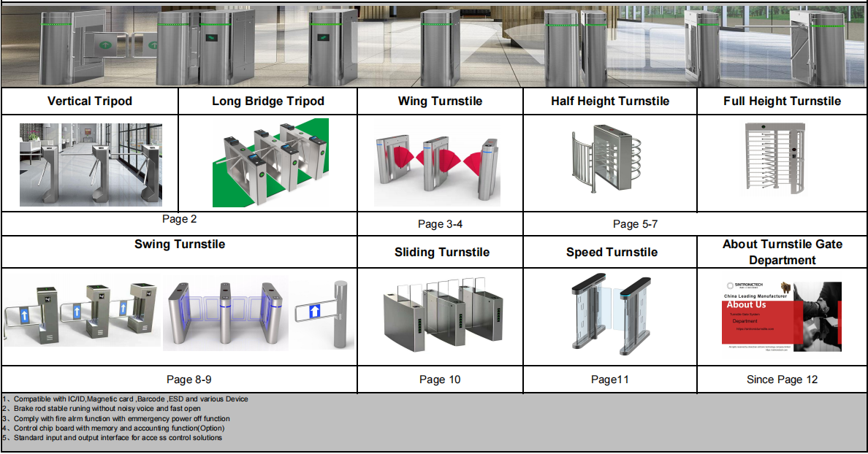The height and width of the screenshot is (454, 868).
Task: Open the Page 5-7 reference
Action: 635,224
